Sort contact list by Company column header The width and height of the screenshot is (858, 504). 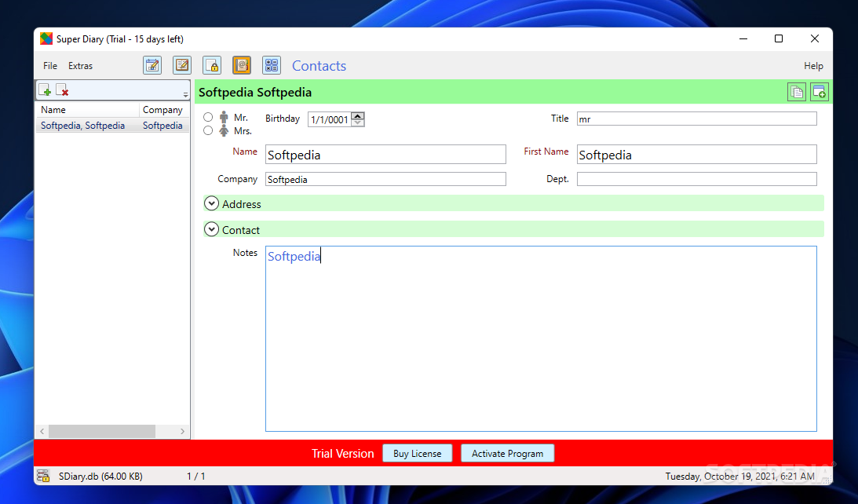pos(163,109)
